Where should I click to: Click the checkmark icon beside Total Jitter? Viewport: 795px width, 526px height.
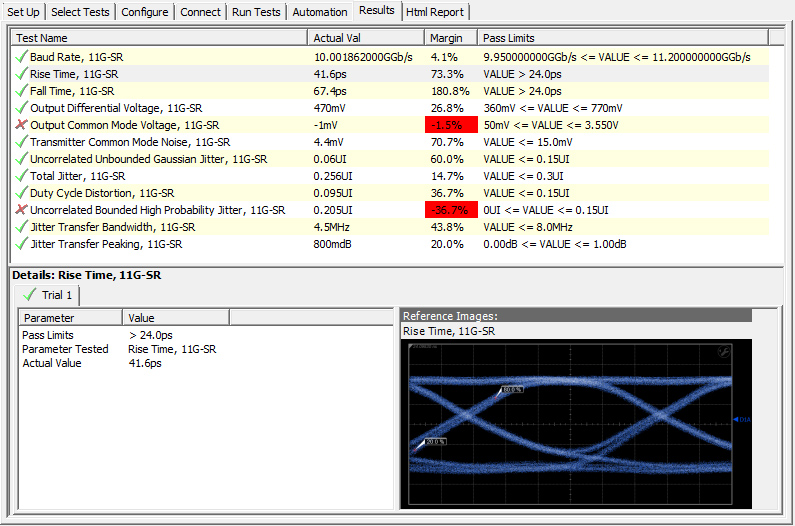(21, 176)
